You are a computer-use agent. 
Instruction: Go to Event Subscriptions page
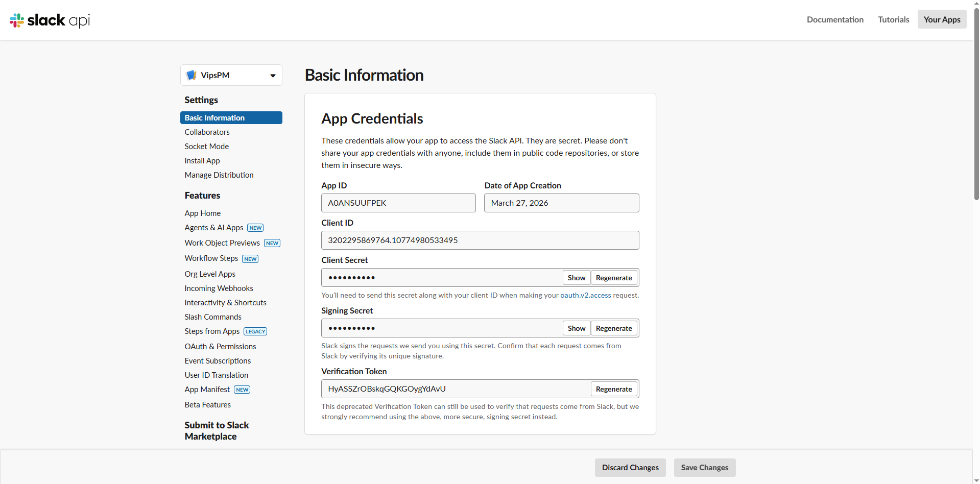tap(218, 360)
